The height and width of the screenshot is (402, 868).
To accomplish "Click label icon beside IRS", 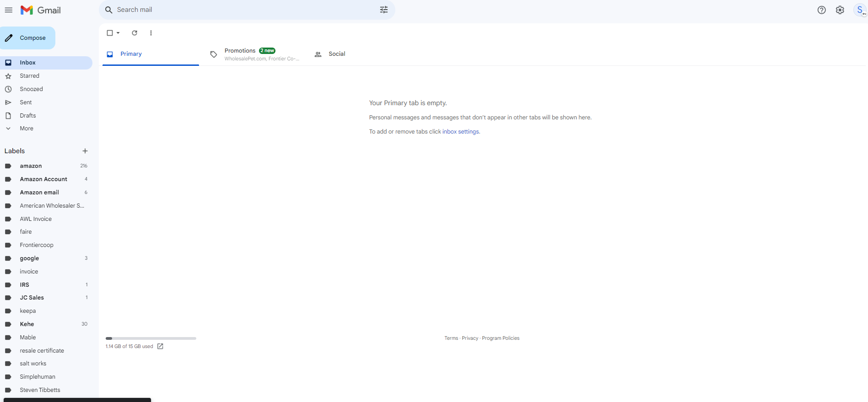I will [x=8, y=285].
